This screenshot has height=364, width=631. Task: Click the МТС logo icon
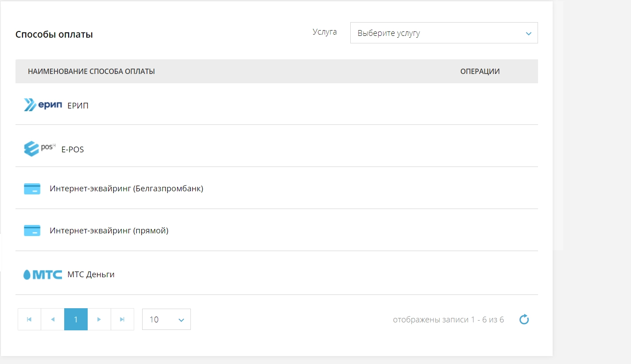pos(43,275)
